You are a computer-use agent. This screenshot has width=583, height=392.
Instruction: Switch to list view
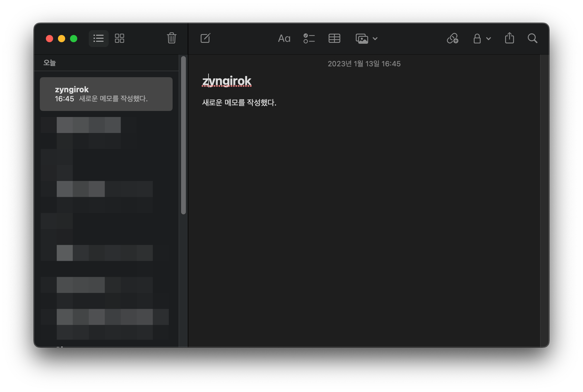(98, 38)
